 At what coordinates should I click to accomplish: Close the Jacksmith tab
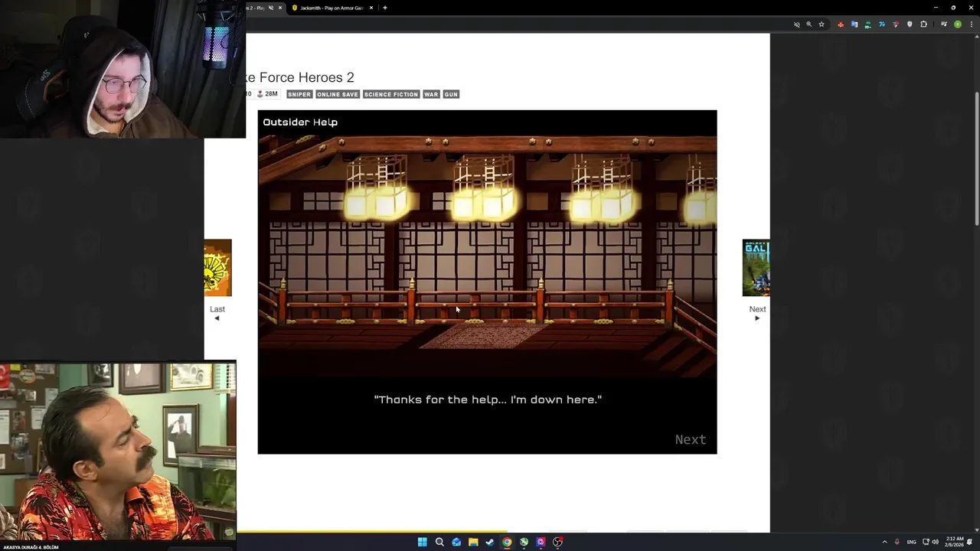coord(371,8)
